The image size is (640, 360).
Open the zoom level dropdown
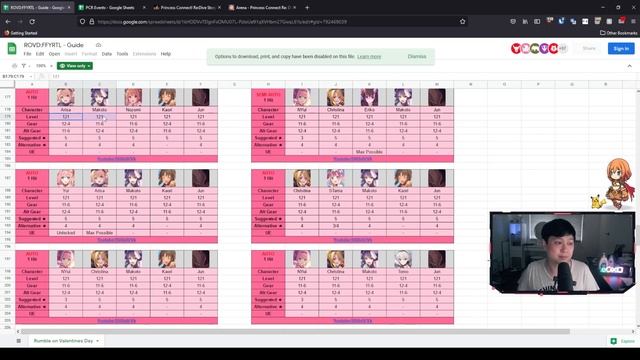(x=44, y=66)
